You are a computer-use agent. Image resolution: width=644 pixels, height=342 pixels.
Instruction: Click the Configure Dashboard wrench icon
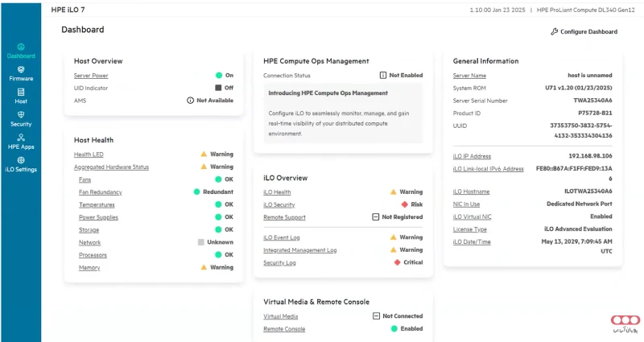coord(554,31)
